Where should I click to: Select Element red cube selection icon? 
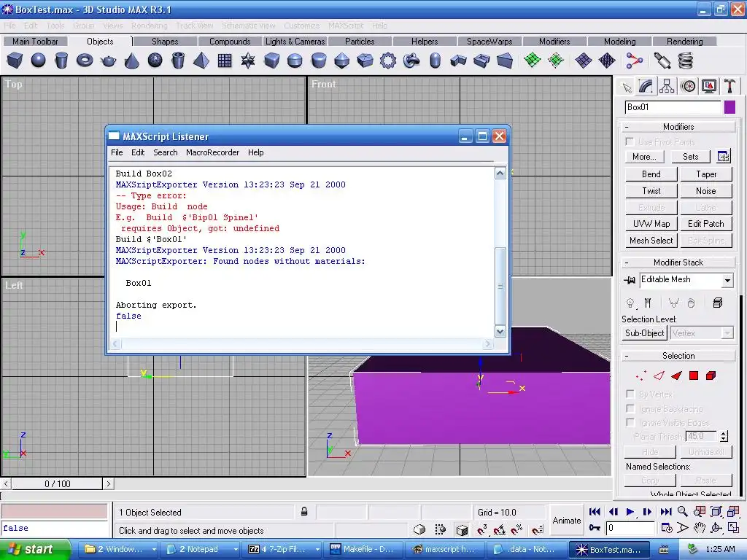pos(711,376)
